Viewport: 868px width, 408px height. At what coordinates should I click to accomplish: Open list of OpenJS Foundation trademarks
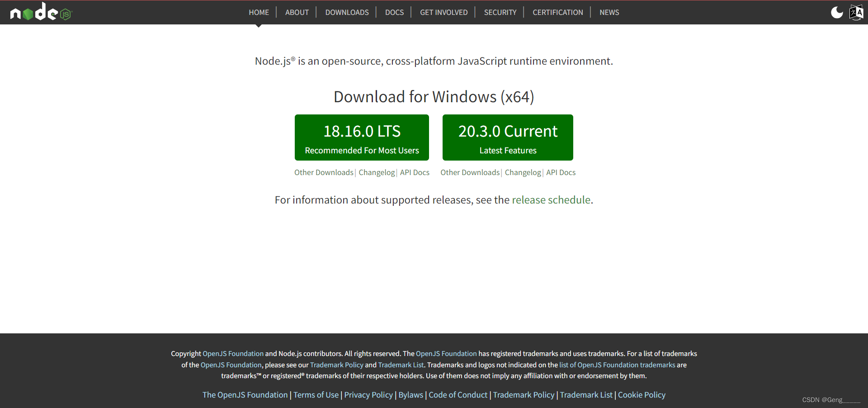tap(617, 365)
